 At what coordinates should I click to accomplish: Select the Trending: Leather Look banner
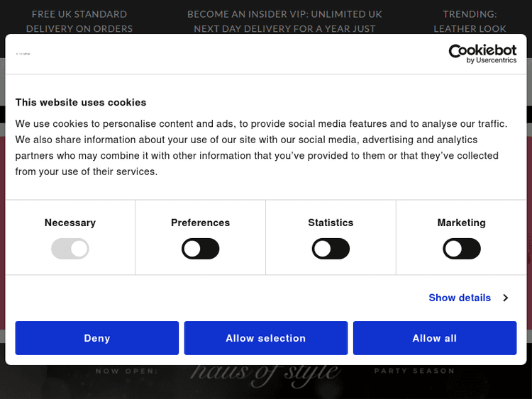(470, 21)
